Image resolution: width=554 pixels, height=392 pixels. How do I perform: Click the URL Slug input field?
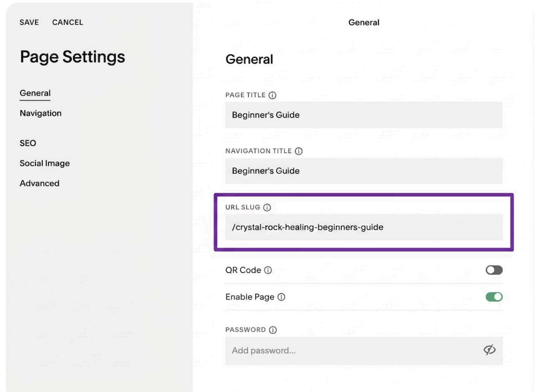coord(364,227)
